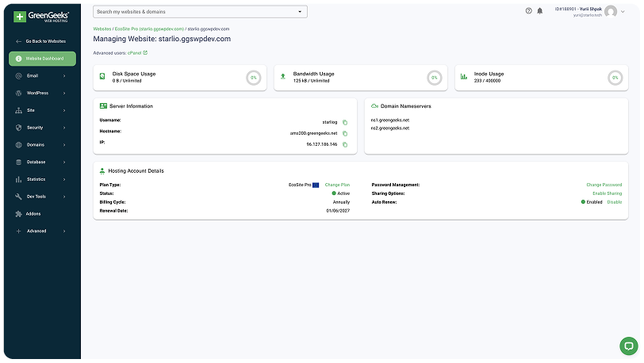This screenshot has height=363, width=644.
Task: Click the Disk Space 0% progress ring
Action: click(x=254, y=78)
